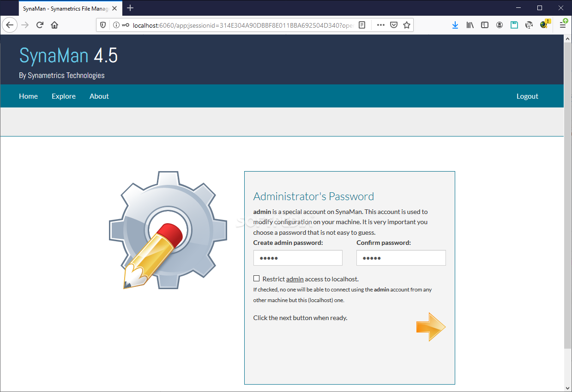Click the tracking protection shield icon
The height and width of the screenshot is (392, 572).
click(x=103, y=25)
